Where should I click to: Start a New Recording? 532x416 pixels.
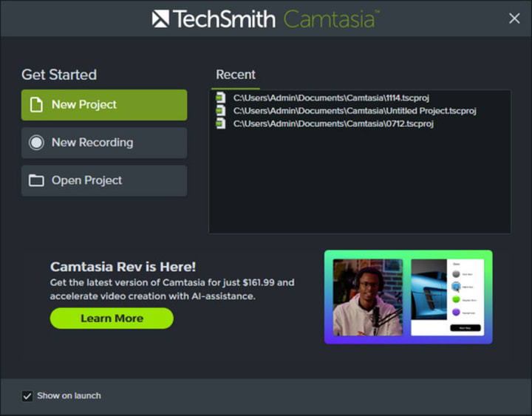tap(104, 143)
